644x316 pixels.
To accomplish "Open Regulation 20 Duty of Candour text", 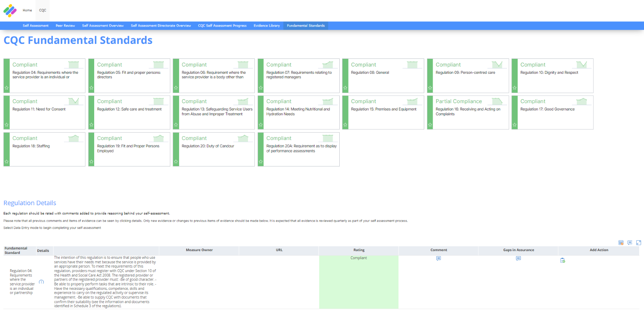I will [208, 146].
